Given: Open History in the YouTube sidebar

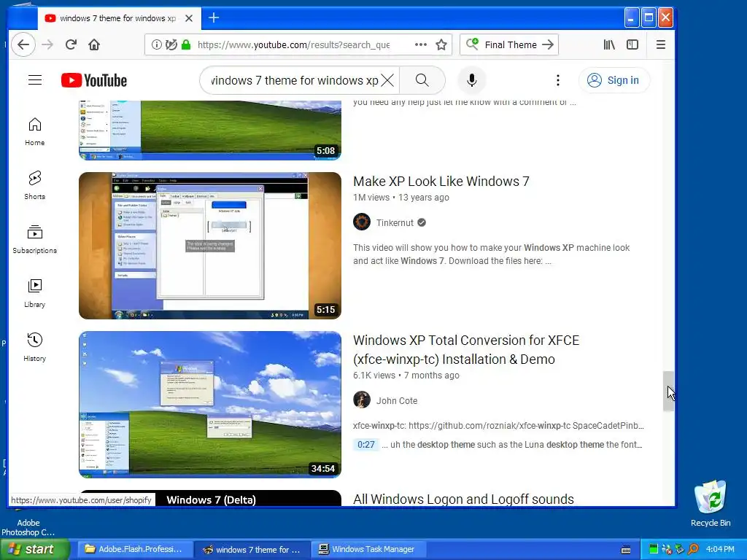Looking at the screenshot, I should [x=35, y=347].
